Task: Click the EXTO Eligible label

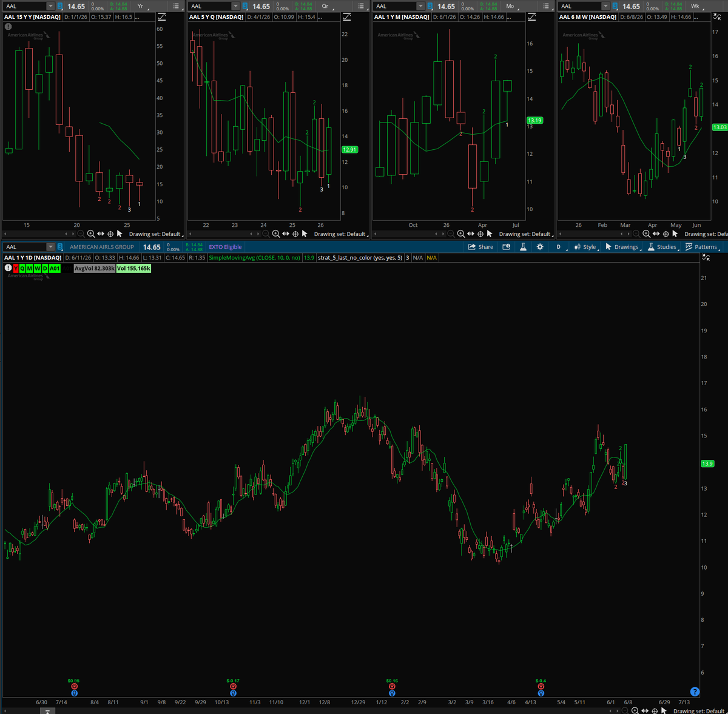Action: [x=225, y=247]
